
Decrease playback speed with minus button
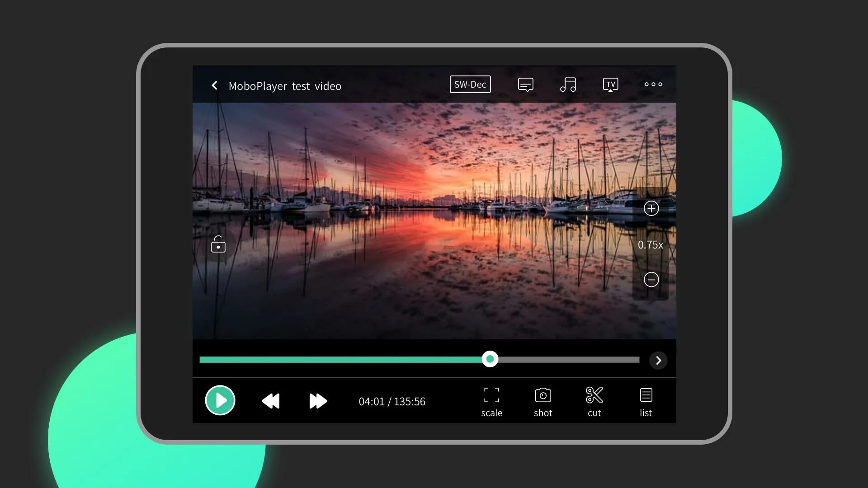click(651, 279)
